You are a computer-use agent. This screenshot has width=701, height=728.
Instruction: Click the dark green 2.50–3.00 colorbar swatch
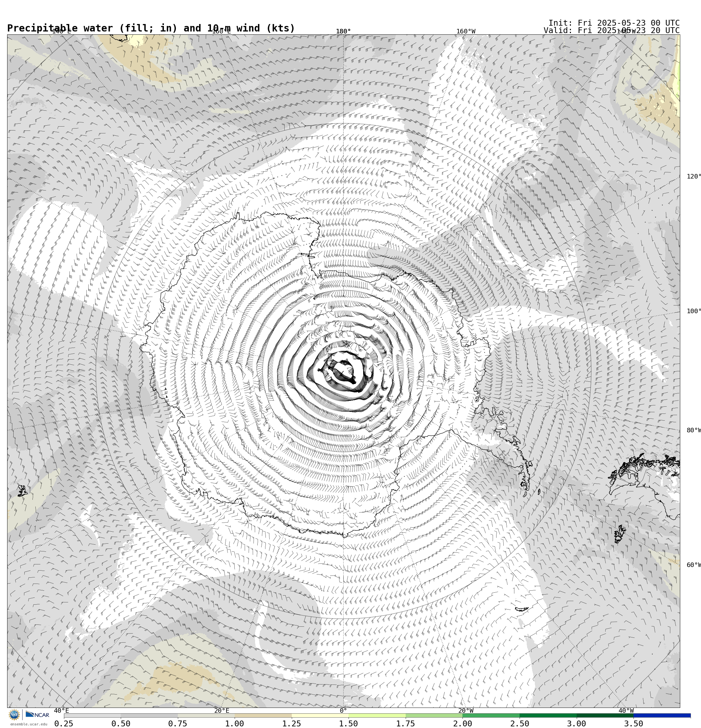point(548,715)
